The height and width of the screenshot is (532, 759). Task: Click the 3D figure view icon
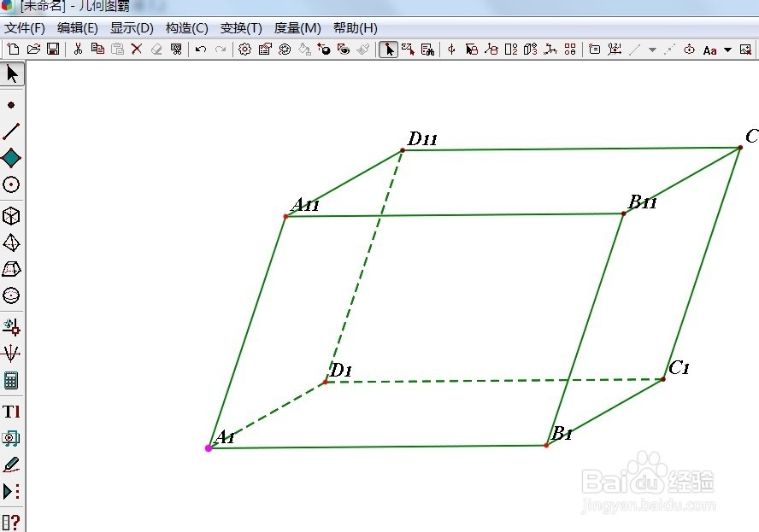click(x=531, y=49)
